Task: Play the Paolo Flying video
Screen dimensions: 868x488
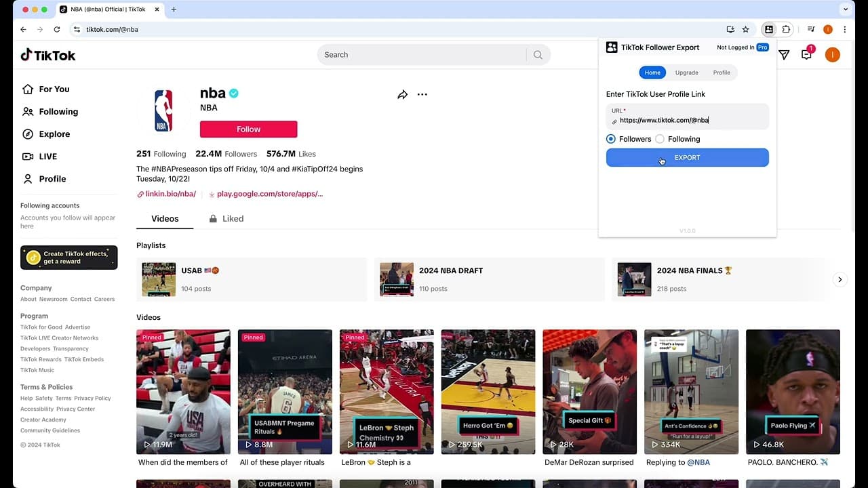Action: click(793, 392)
